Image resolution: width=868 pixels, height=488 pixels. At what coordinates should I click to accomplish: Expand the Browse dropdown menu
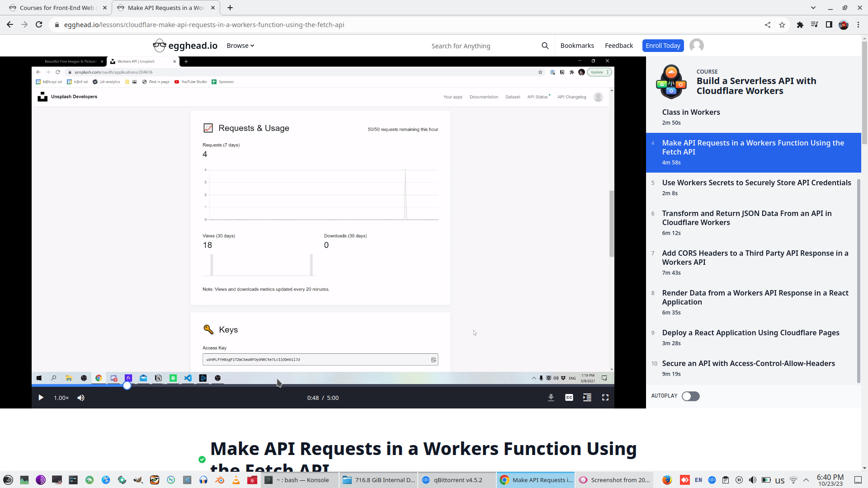[x=240, y=46]
